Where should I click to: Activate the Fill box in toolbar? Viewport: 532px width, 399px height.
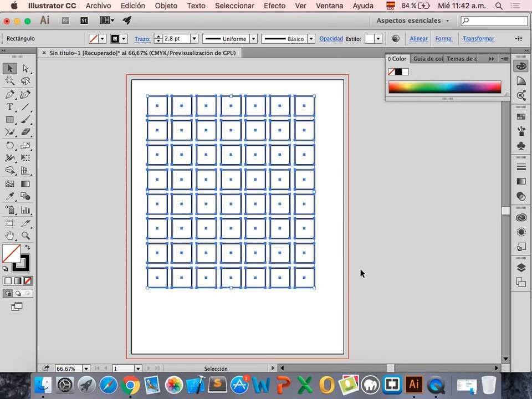click(x=11, y=253)
